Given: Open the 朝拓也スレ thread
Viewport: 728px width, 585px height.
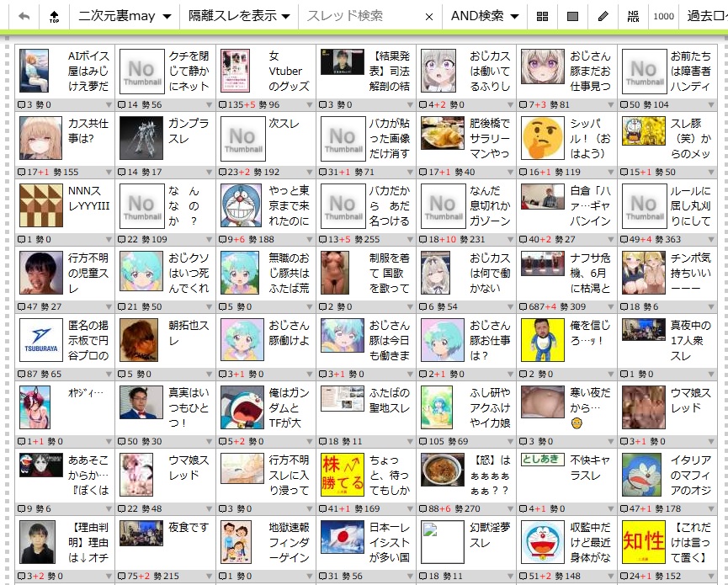Looking at the screenshot, I should coord(188,332).
